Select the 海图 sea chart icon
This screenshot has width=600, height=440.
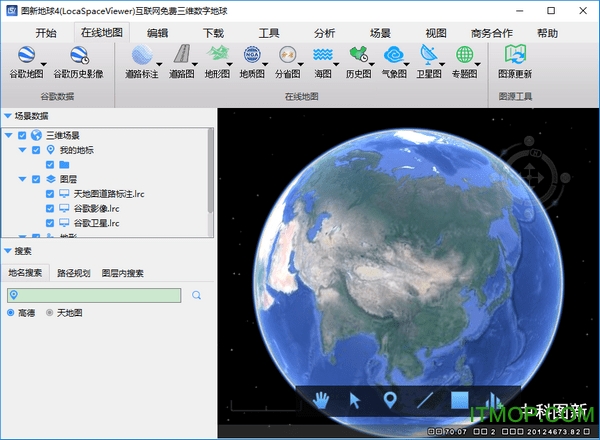point(323,54)
